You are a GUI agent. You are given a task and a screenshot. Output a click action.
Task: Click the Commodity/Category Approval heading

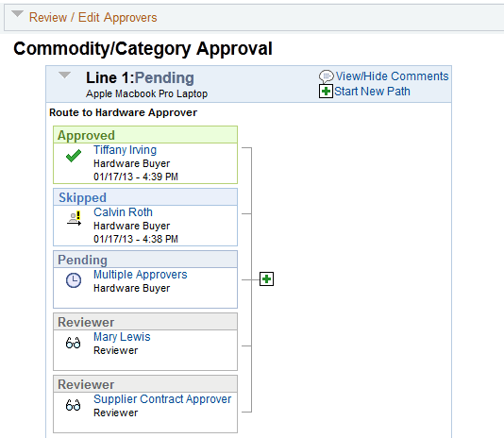(x=143, y=49)
